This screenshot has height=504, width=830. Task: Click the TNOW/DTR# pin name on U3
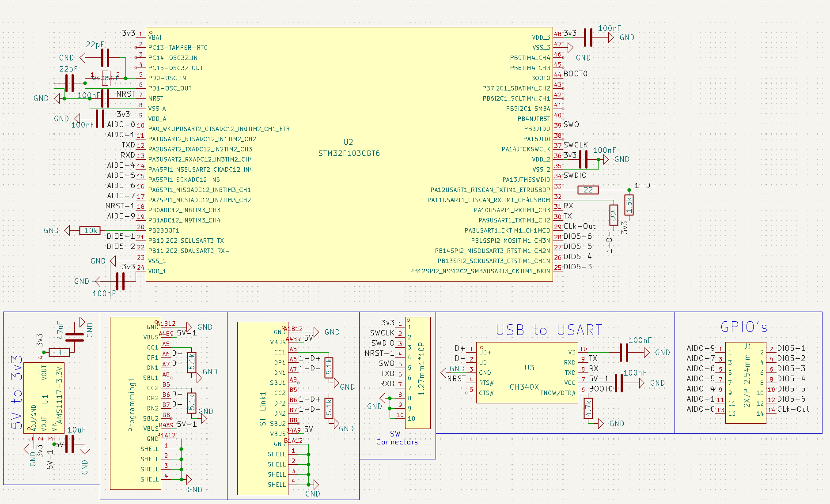(558, 393)
